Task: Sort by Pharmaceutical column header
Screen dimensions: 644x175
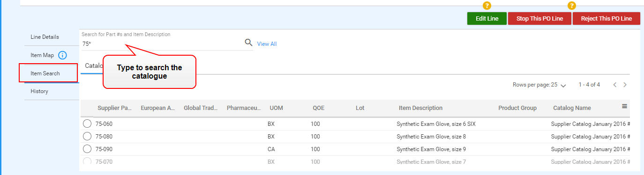Action: click(x=244, y=108)
